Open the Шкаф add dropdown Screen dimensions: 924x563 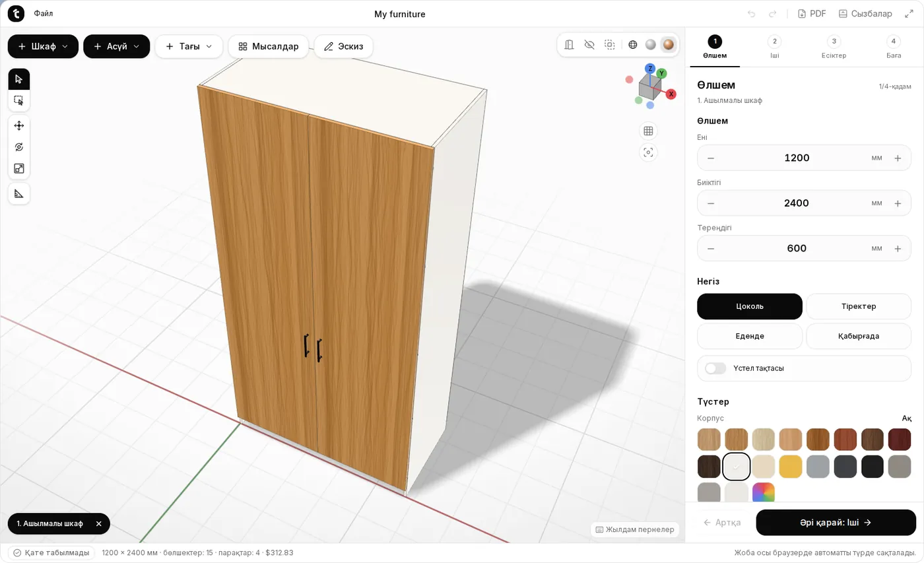43,46
